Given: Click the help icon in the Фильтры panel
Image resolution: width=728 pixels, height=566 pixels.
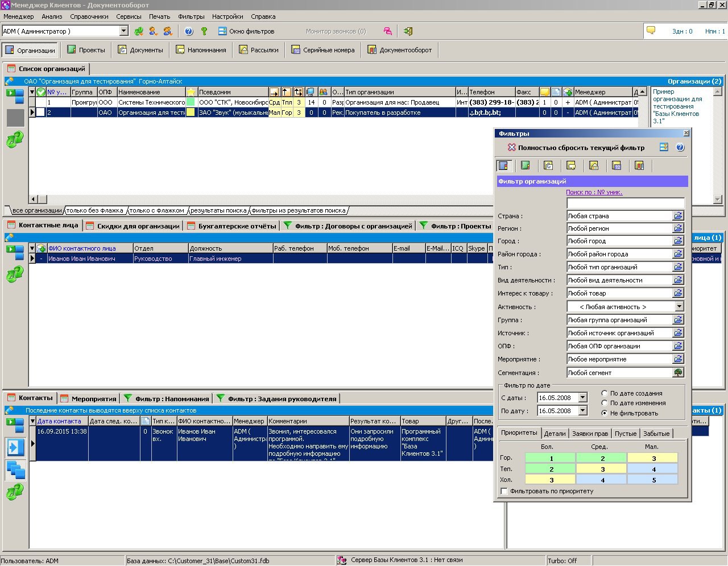Looking at the screenshot, I should click(x=680, y=147).
